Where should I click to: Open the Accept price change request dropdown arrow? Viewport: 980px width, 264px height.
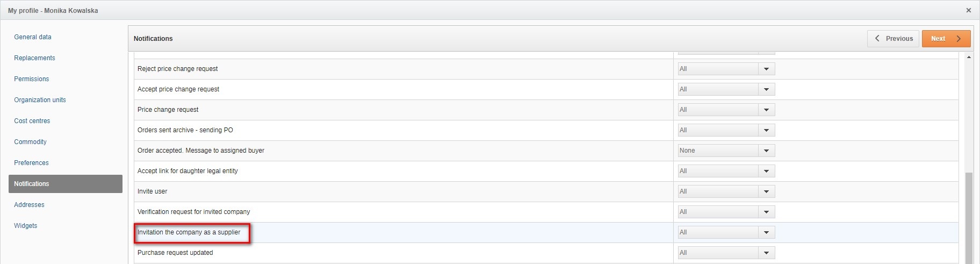tap(766, 89)
